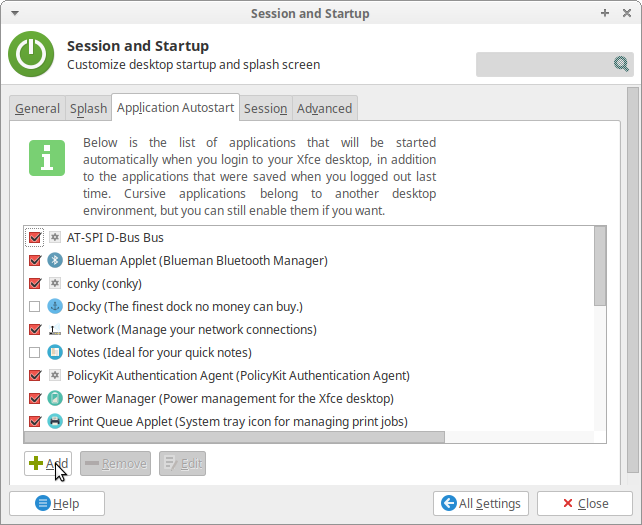Click the Blueman Bluetooth icon in the list
642x525 pixels.
(55, 260)
